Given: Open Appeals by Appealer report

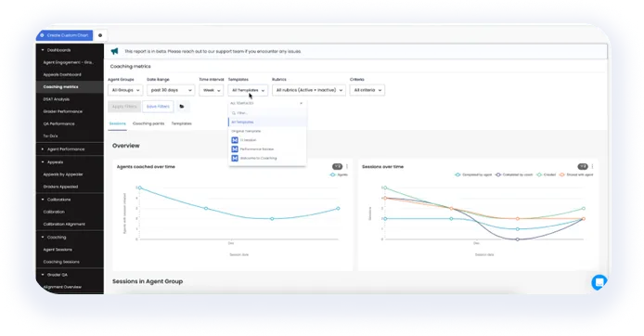Looking at the screenshot, I should (63, 174).
